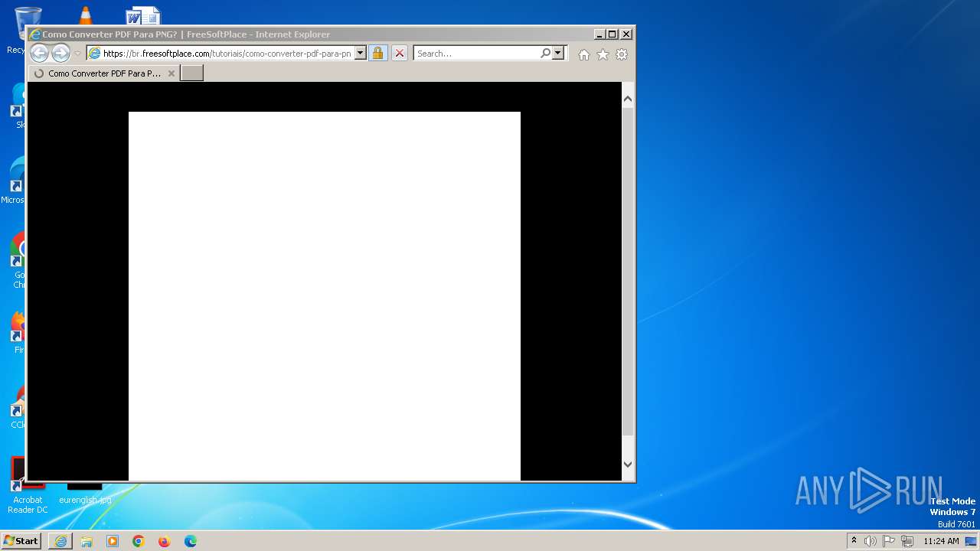Maximize the Internet Explorer window
This screenshot has width=980, height=551.
tap(612, 34)
